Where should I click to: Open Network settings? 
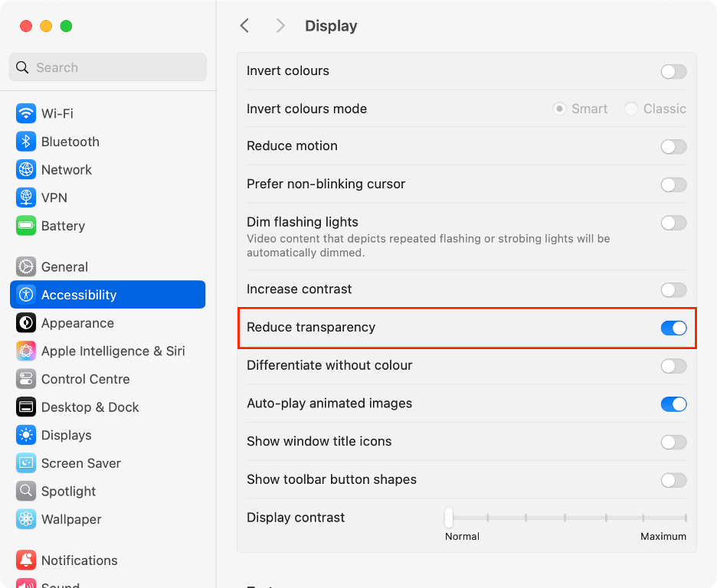[x=67, y=169]
